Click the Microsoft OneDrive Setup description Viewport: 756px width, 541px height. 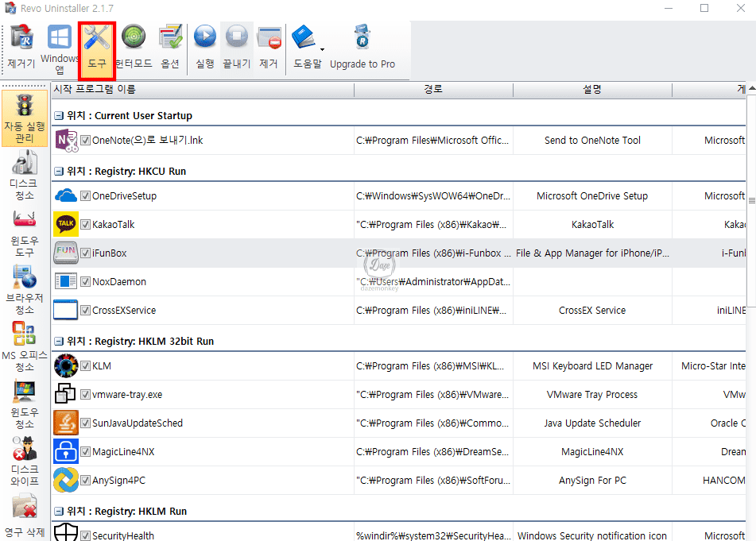pyautogui.click(x=592, y=195)
